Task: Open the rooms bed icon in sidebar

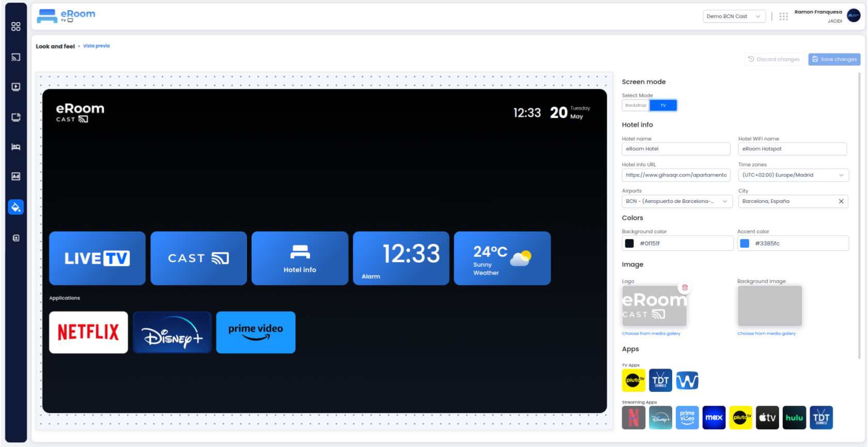Action: (16, 147)
